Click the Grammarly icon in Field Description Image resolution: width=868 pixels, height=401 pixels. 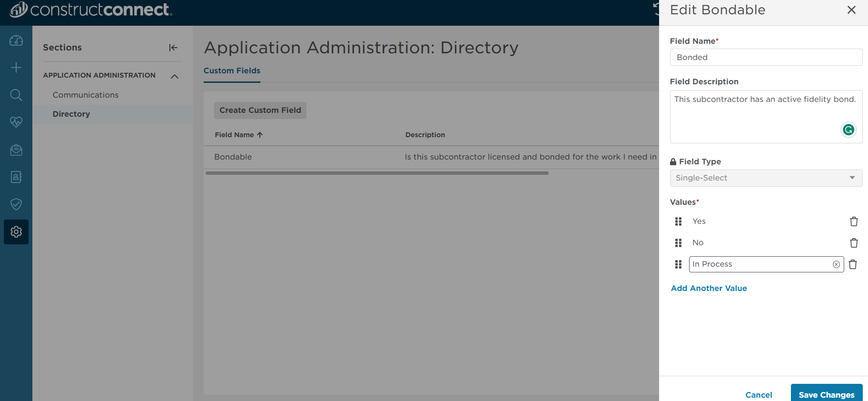(x=848, y=130)
